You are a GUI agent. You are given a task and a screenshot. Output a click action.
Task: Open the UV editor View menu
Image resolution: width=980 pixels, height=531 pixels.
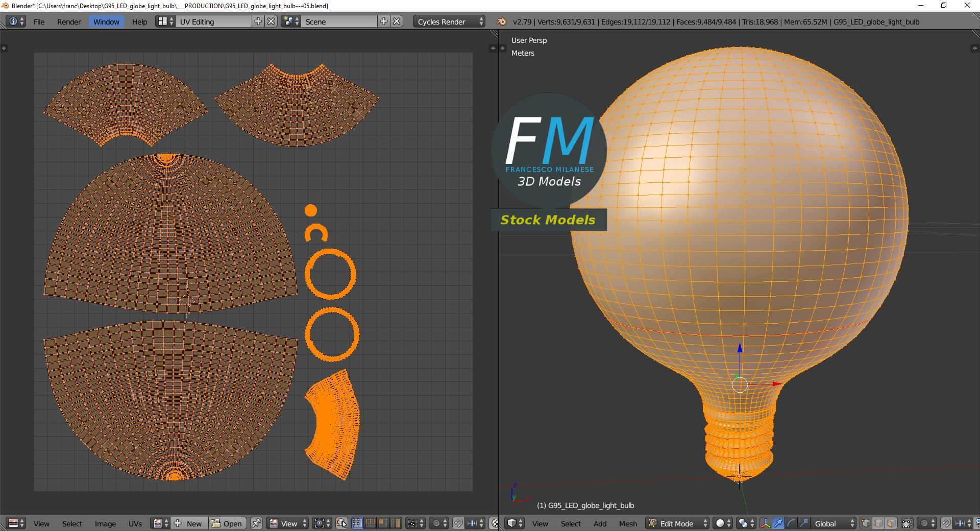click(x=41, y=523)
